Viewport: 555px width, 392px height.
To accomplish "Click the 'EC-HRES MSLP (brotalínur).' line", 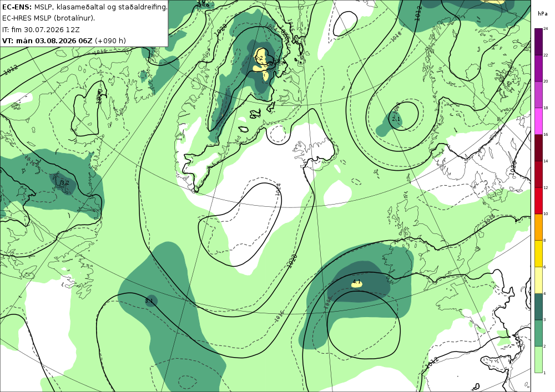I will click(48, 18).
